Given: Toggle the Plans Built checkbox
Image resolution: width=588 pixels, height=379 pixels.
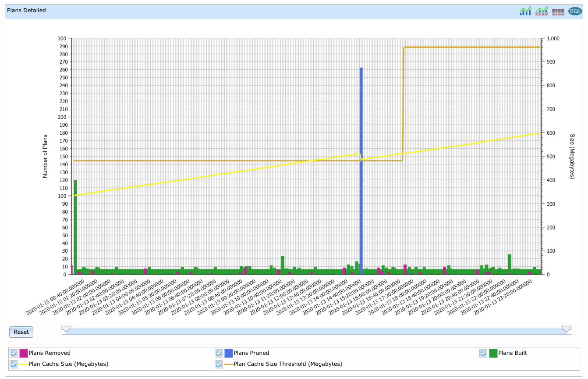Looking at the screenshot, I should pyautogui.click(x=483, y=353).
